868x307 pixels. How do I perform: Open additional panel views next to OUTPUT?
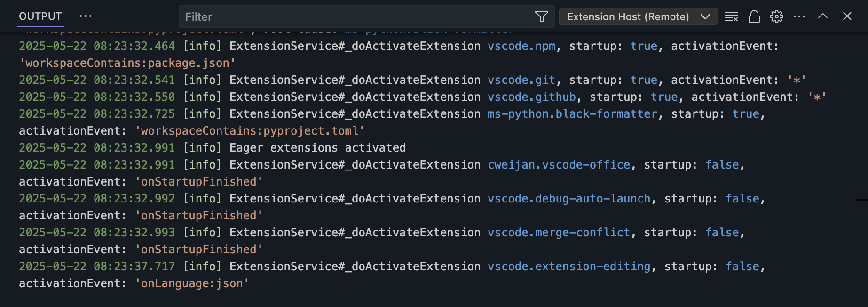click(86, 16)
